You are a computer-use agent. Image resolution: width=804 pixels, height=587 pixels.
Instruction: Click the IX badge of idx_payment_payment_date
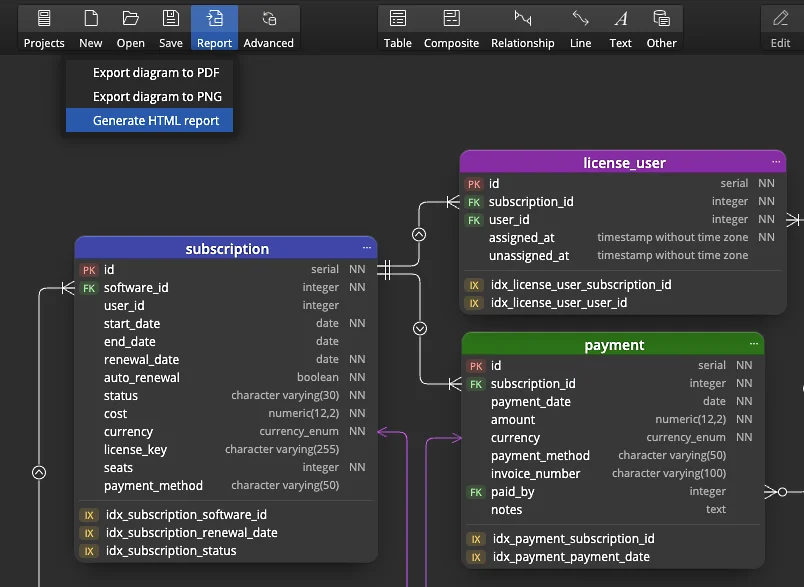pyautogui.click(x=476, y=557)
